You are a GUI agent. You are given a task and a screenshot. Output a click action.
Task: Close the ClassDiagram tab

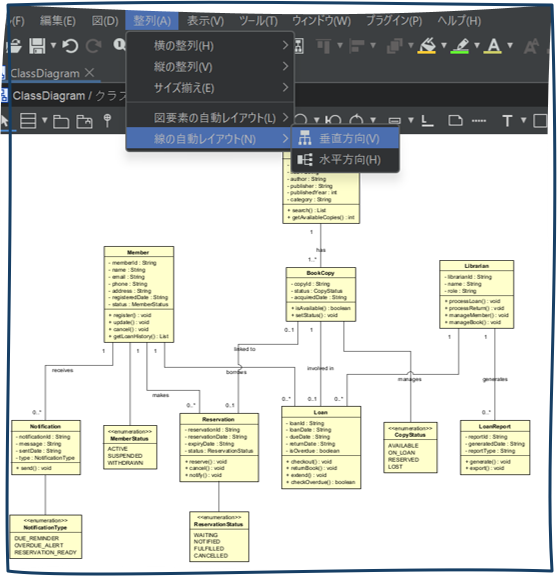[89, 72]
